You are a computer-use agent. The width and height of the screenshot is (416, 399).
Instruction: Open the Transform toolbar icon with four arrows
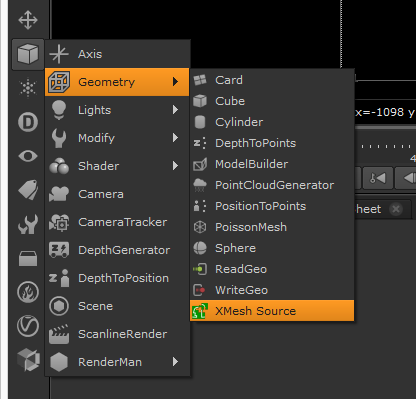click(x=28, y=20)
